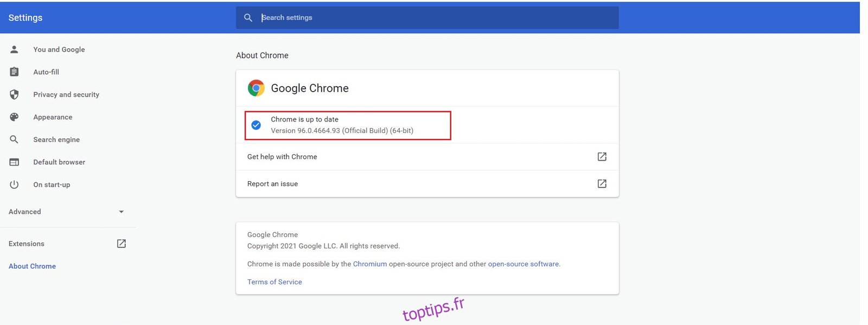This screenshot has width=868, height=325.
Task: Open the About Chrome sidebar item
Action: point(32,266)
